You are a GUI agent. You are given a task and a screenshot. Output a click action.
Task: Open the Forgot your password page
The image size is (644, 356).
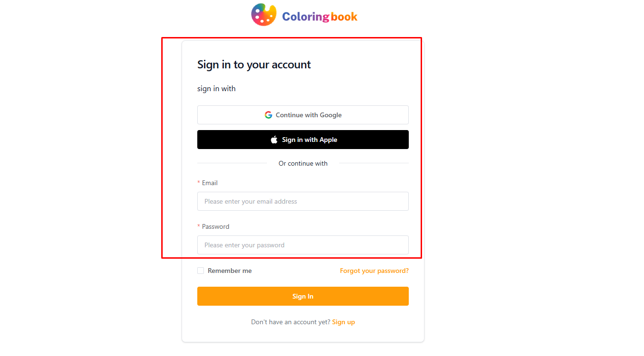click(x=374, y=271)
